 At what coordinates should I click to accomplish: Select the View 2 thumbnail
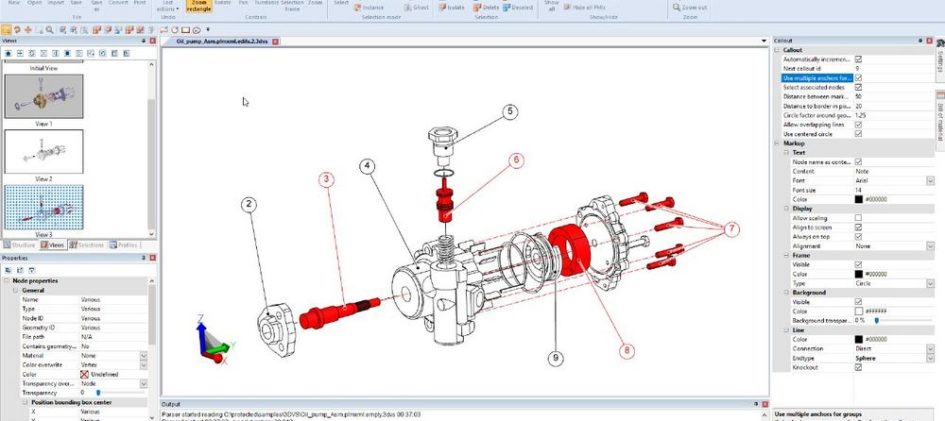coord(44,151)
